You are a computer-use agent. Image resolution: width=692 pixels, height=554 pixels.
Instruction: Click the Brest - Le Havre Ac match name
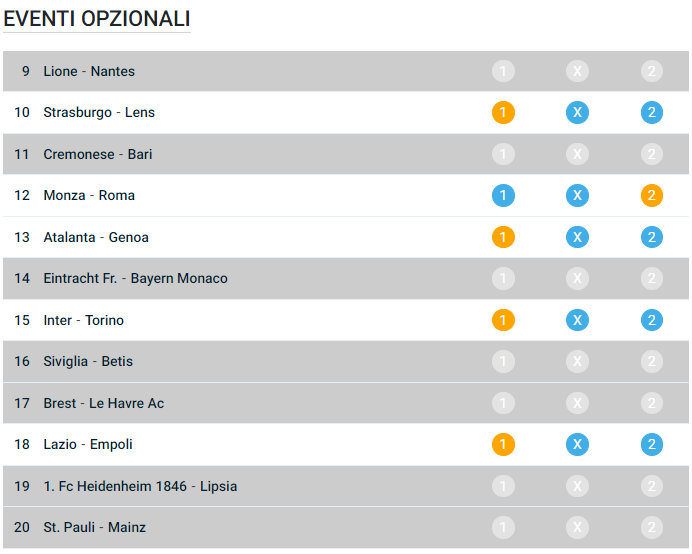click(104, 403)
